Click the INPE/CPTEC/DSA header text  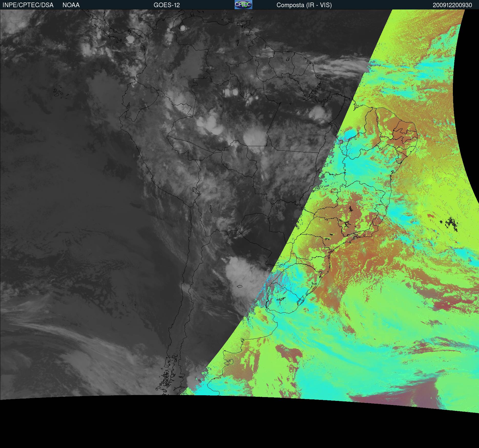(x=28, y=5)
